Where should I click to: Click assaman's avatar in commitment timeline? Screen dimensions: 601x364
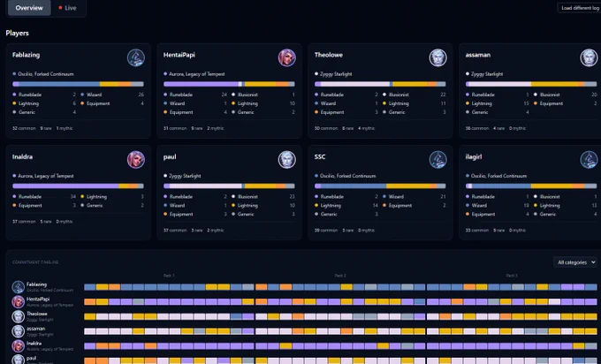[x=18, y=331]
